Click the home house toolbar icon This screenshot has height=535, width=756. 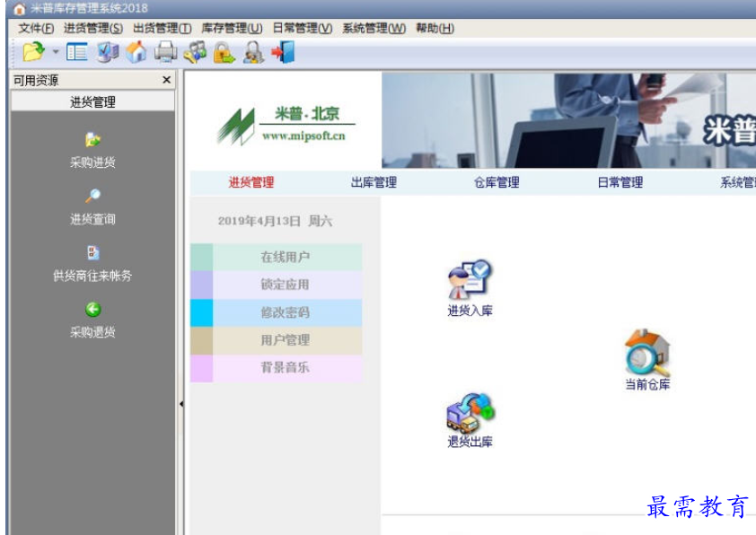(x=136, y=52)
